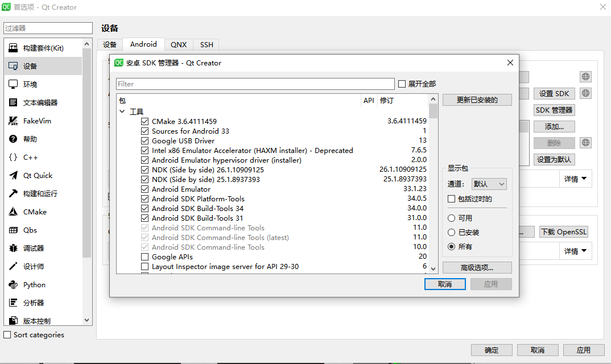Image resolution: width=611 pixels, height=364 pixels.
Task: Open 高级选项... in SDK manager
Action: [x=477, y=268]
